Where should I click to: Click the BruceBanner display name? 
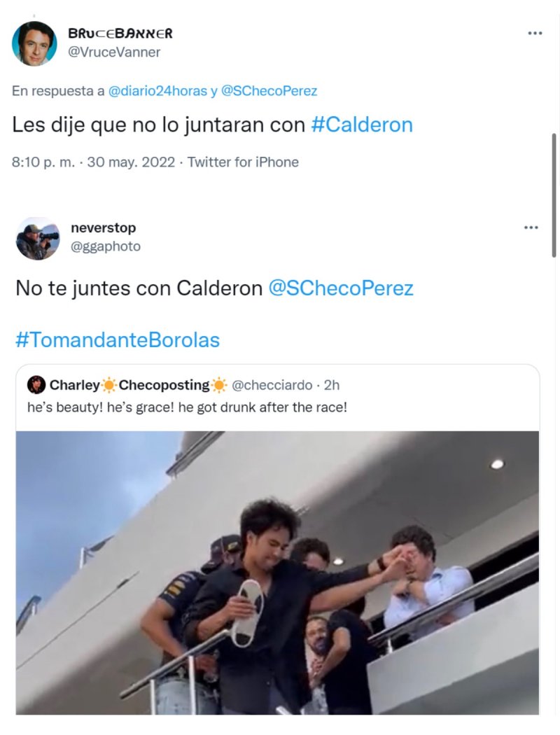point(120,34)
